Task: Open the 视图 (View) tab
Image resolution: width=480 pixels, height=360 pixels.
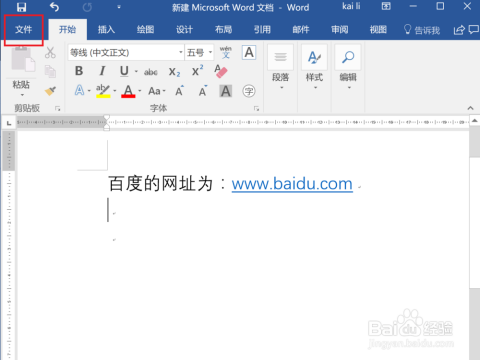Action: [378, 30]
